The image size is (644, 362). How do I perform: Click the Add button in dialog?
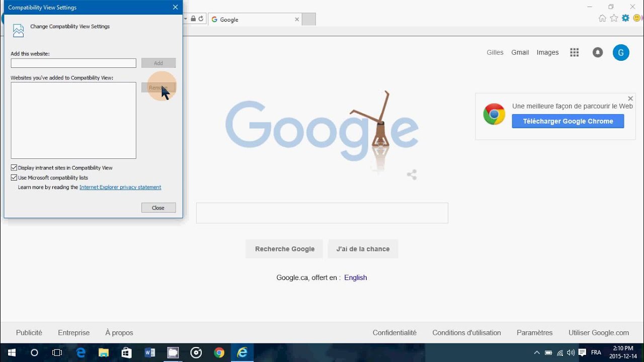point(158,63)
